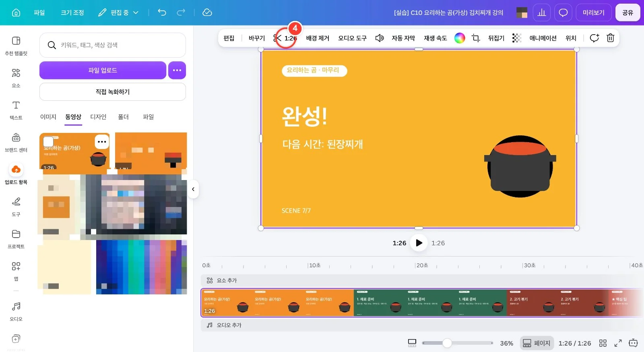This screenshot has height=352, width=644.
Task: Click the 공유 button
Action: coord(627,12)
